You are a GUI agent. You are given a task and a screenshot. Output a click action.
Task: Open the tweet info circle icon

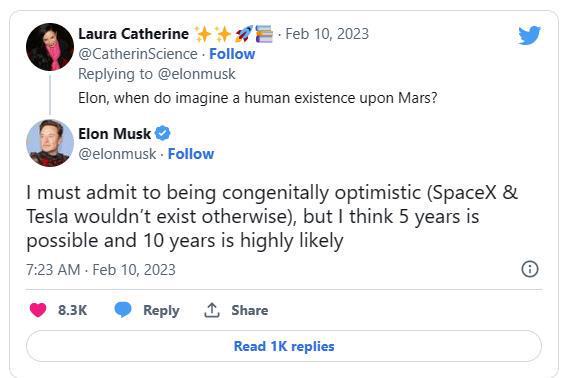530,269
